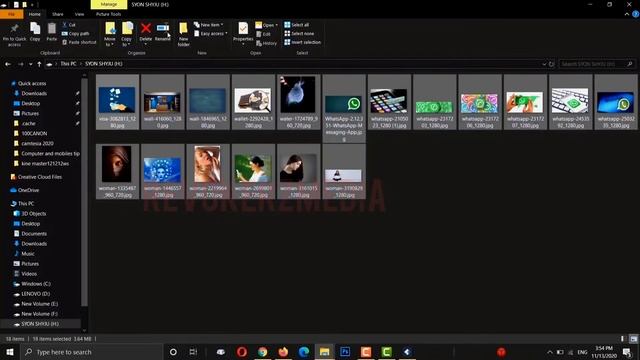
Task: Open the File tab
Action: (x=11, y=14)
